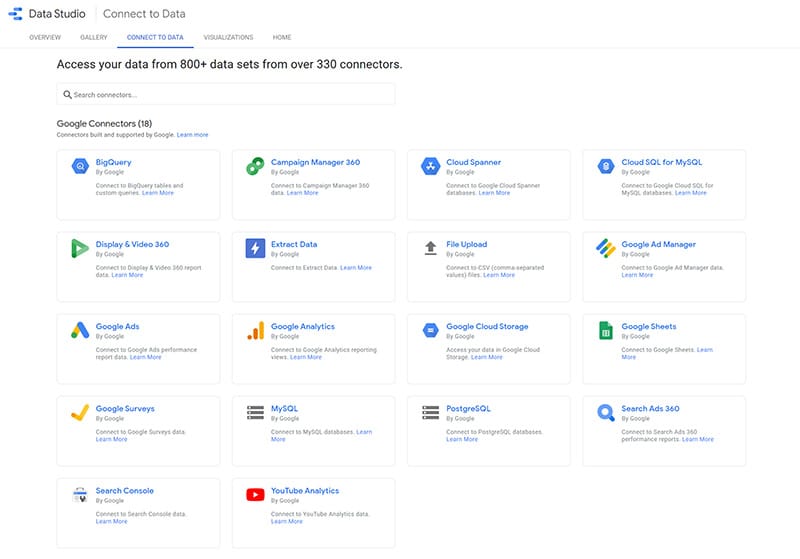Open Learn More in YouTube Analytics card
This screenshot has height=559, width=800.
coord(286,521)
